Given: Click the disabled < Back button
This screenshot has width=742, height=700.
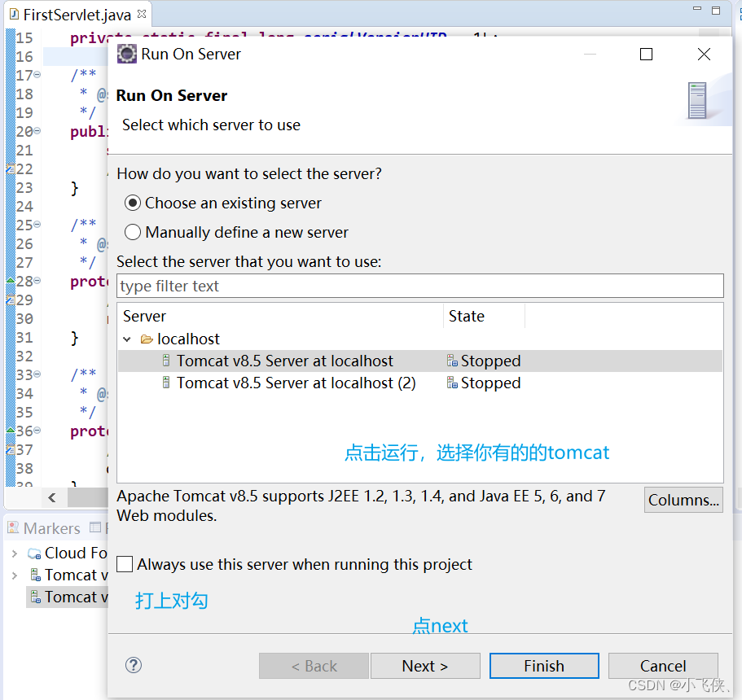Looking at the screenshot, I should (314, 666).
